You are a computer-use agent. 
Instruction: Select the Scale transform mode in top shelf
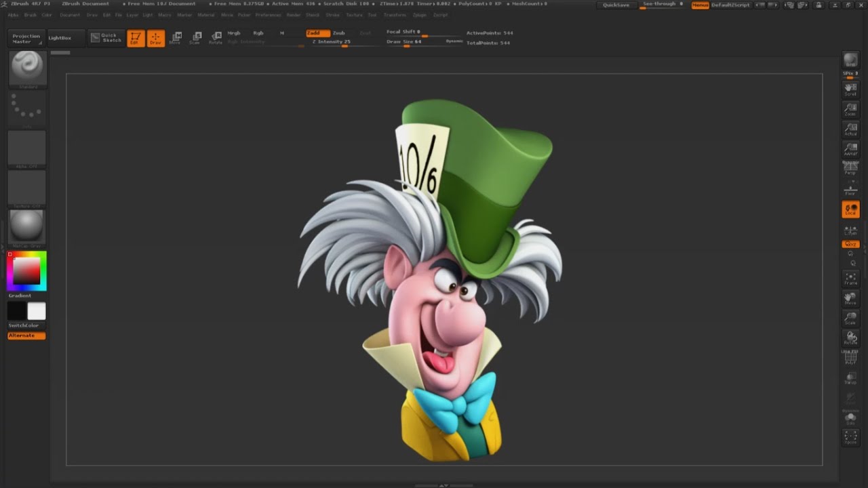[195, 38]
